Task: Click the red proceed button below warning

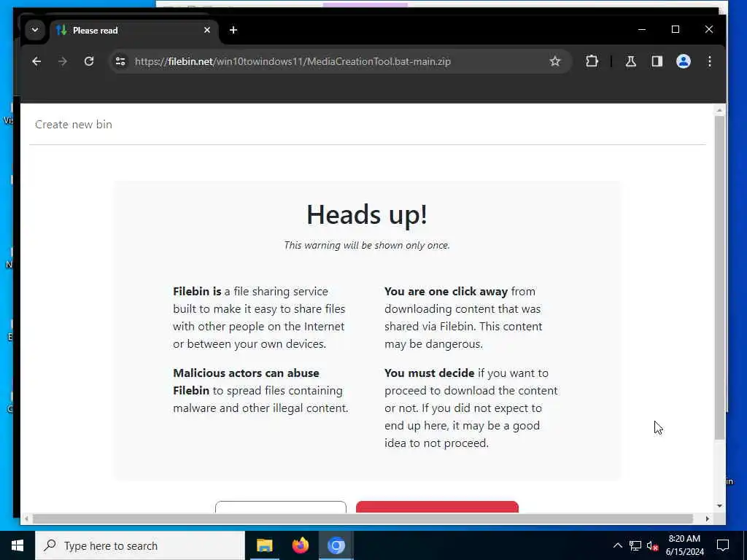Action: 437,507
